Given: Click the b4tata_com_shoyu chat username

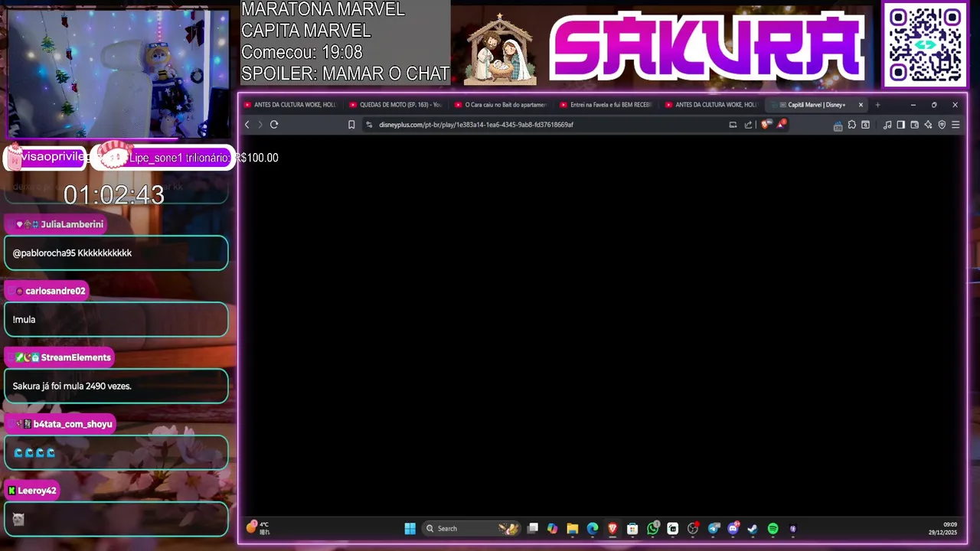Looking at the screenshot, I should click(73, 425).
